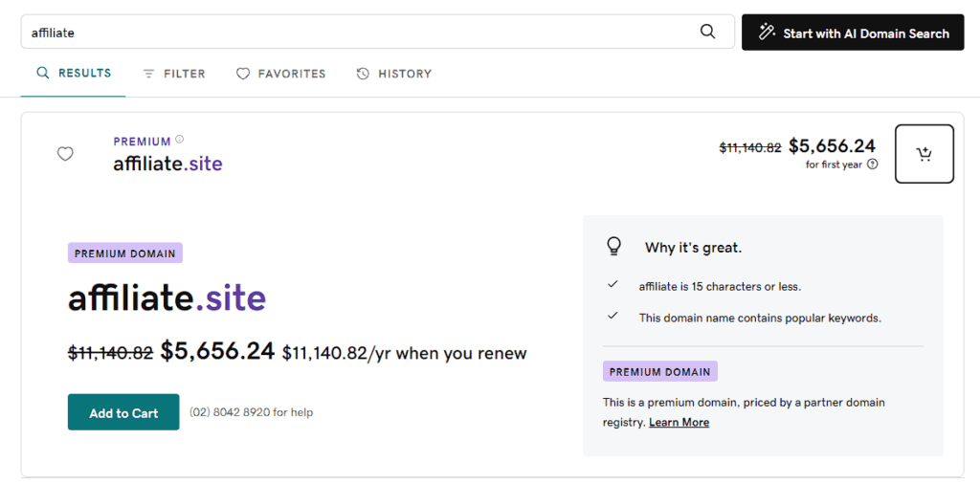The width and height of the screenshot is (980, 484).
Task: Open the Results tab
Action: (x=74, y=73)
